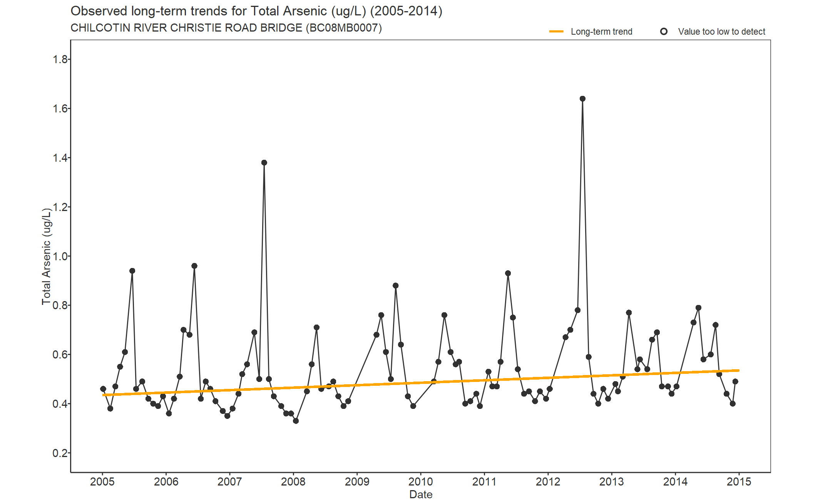Click the 1.38 peak data point in 2007
The width and height of the screenshot is (813, 504).
coord(264,163)
